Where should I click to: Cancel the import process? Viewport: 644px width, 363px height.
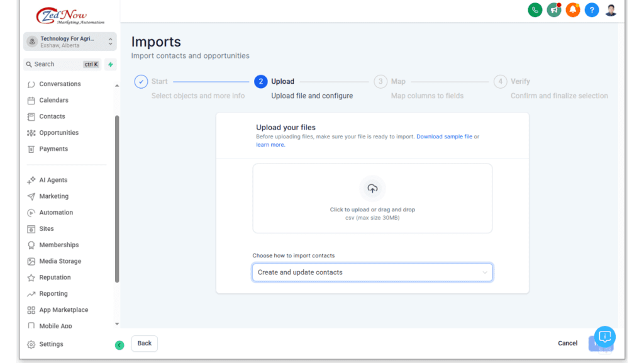coord(567,343)
